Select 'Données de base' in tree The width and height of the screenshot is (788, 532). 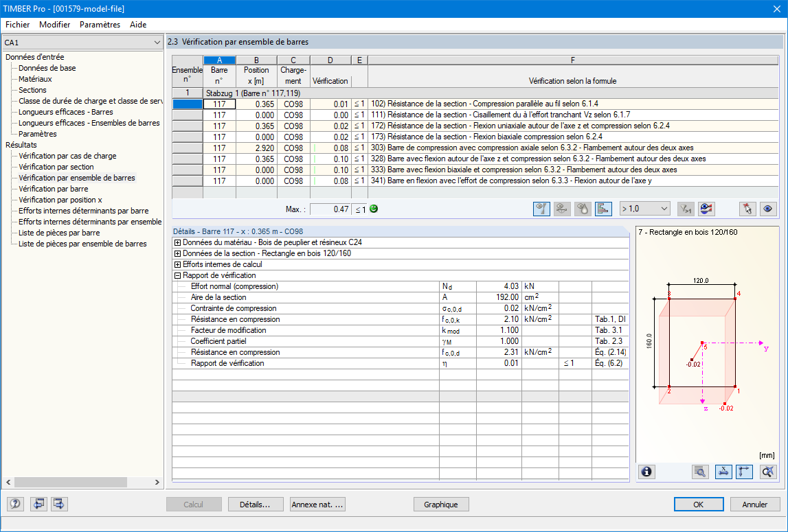click(x=47, y=69)
